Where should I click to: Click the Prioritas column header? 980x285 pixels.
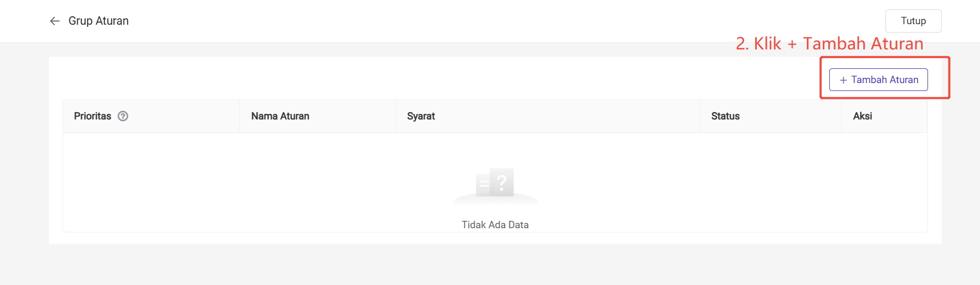coord(93,116)
